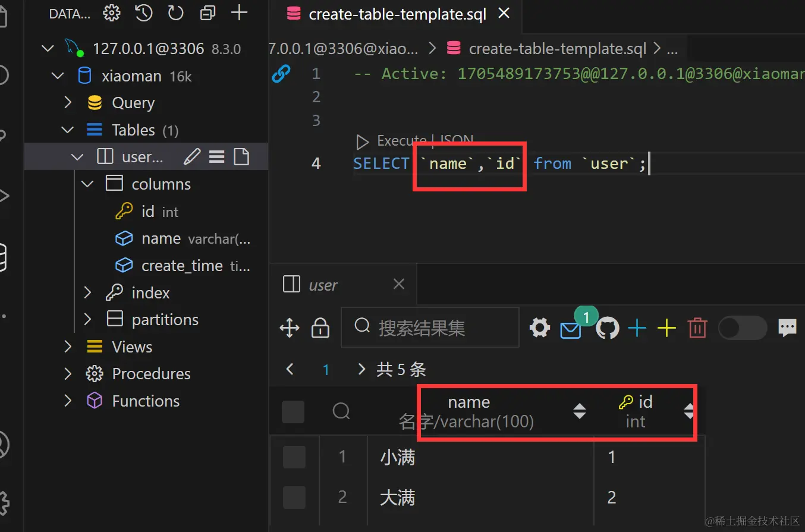Expand the Query node
Screen dimensions: 805x532
pyautogui.click(x=68, y=103)
